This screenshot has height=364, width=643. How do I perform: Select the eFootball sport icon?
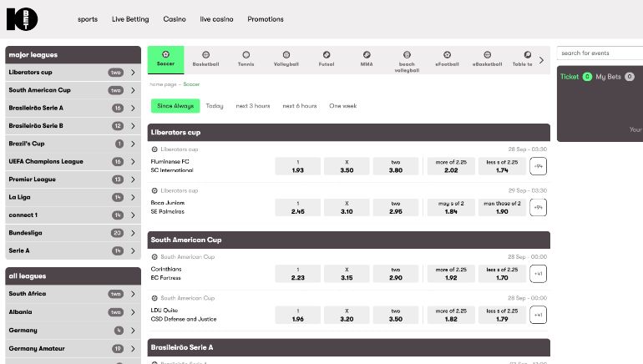(x=447, y=59)
